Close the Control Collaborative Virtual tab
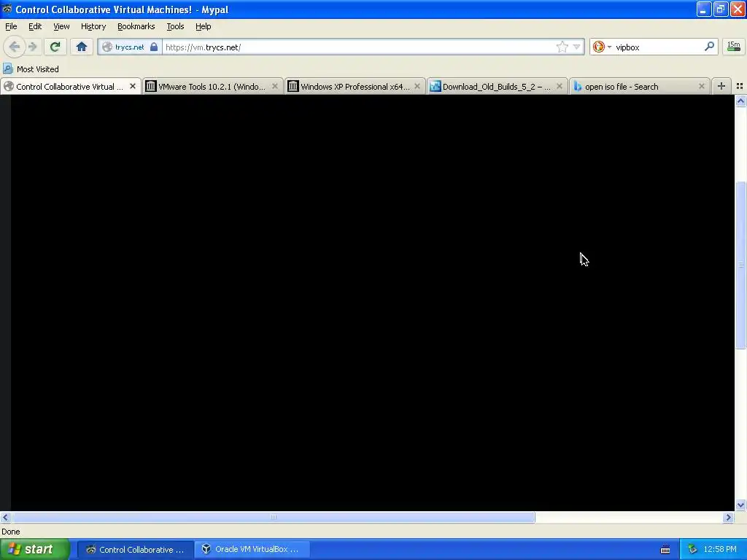747x560 pixels. (x=133, y=86)
